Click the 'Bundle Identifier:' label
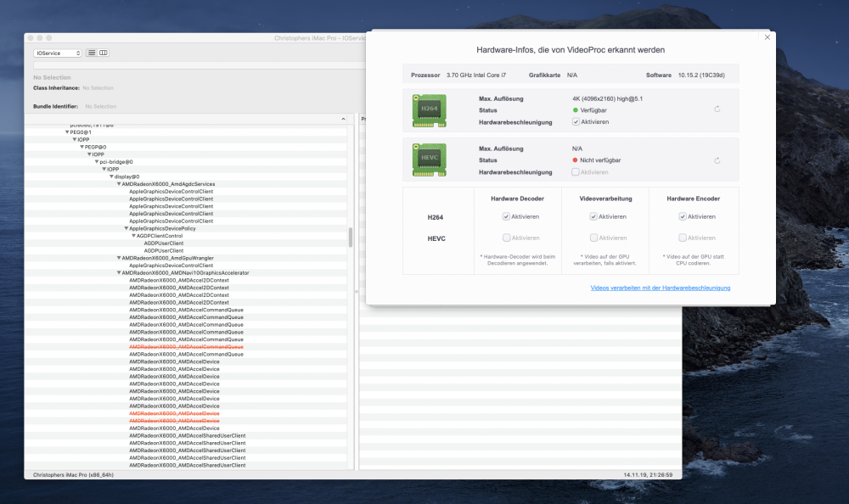849x504 pixels. [x=56, y=107]
